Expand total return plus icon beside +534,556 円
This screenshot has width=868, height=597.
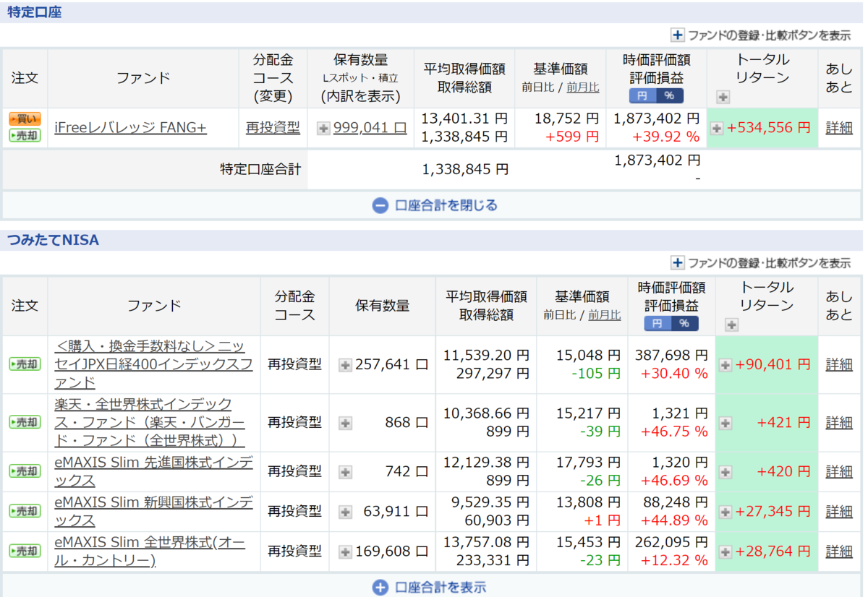pyautogui.click(x=717, y=128)
